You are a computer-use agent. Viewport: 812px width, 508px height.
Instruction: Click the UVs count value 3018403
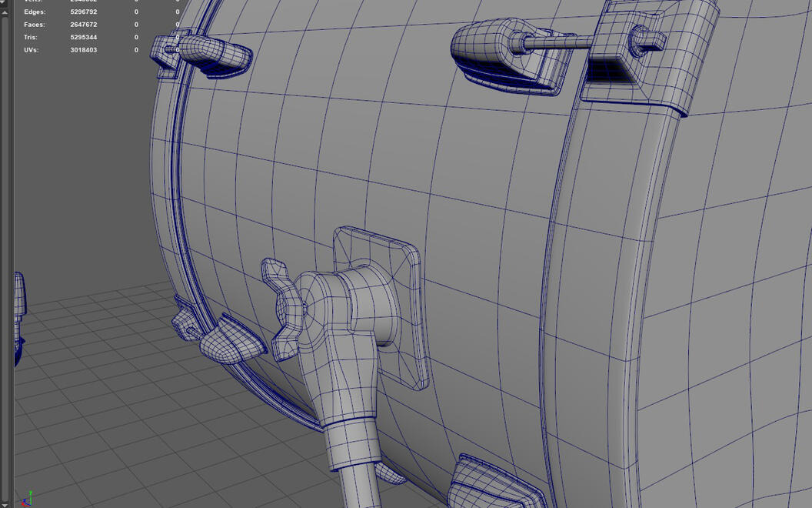[x=83, y=50]
